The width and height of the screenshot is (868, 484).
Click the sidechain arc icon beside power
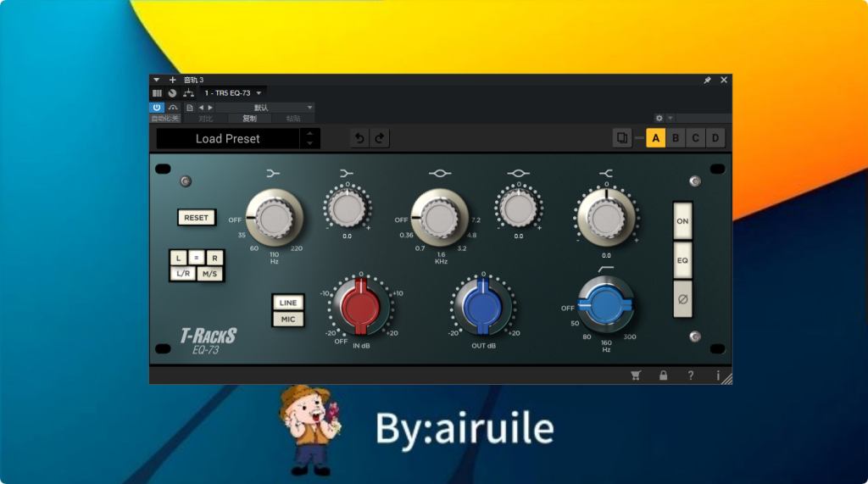tap(173, 108)
